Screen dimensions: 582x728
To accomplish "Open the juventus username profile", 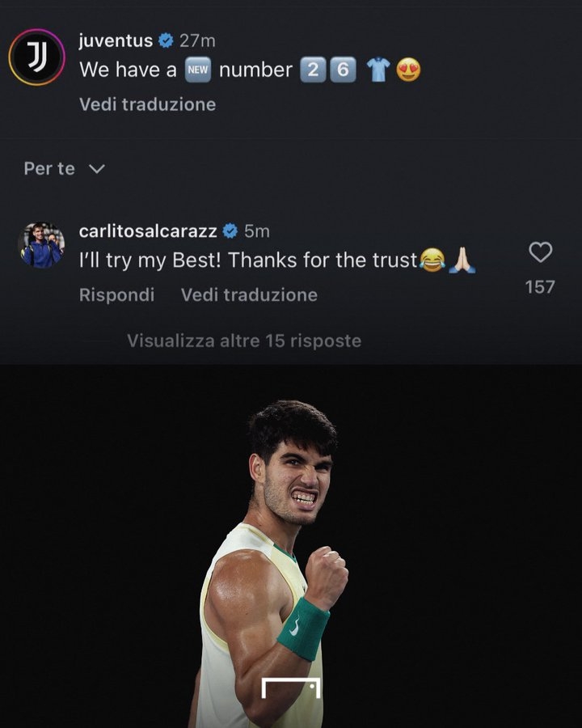I will tap(116, 40).
